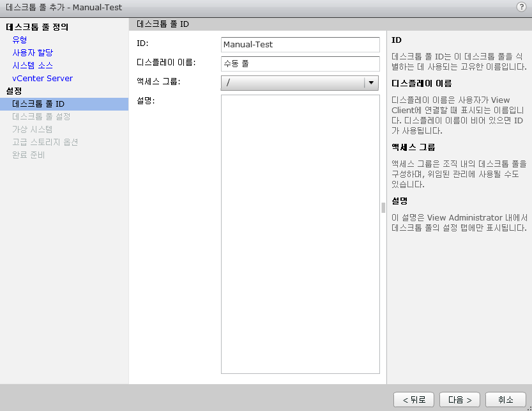Screen dimensions: 532x411
Task: Click the ID heading in help panel
Action: pyautogui.click(x=396, y=40)
